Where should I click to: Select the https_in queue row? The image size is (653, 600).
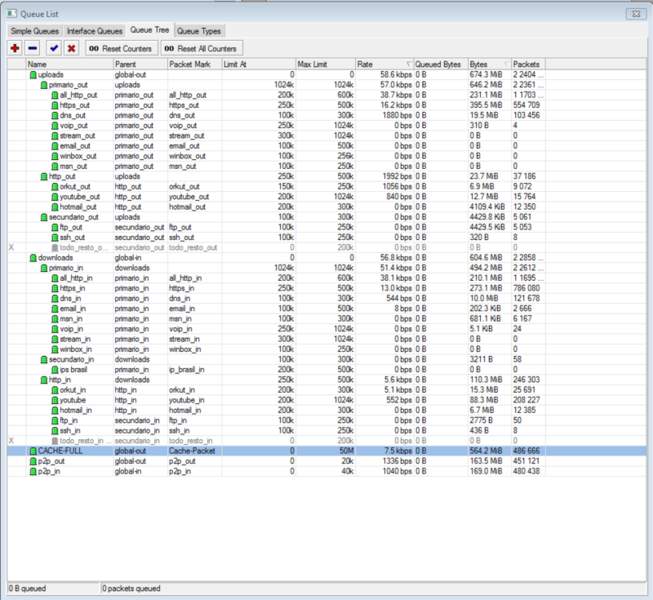[x=327, y=288]
